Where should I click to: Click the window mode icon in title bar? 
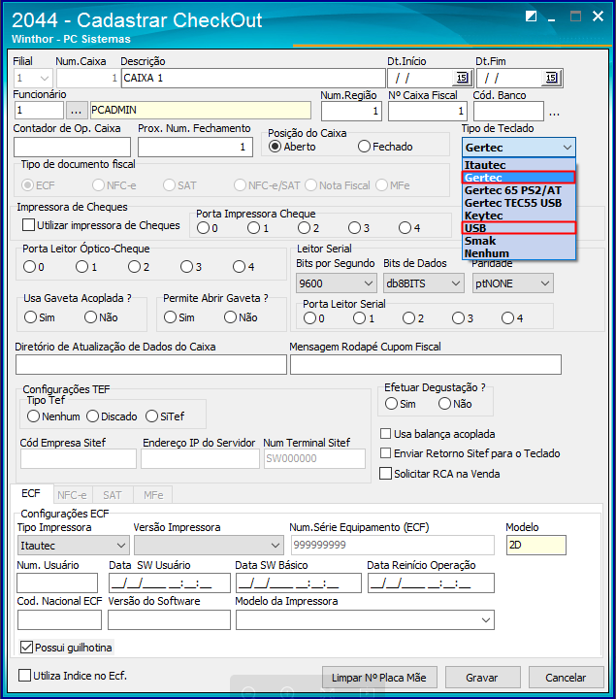coord(532,17)
